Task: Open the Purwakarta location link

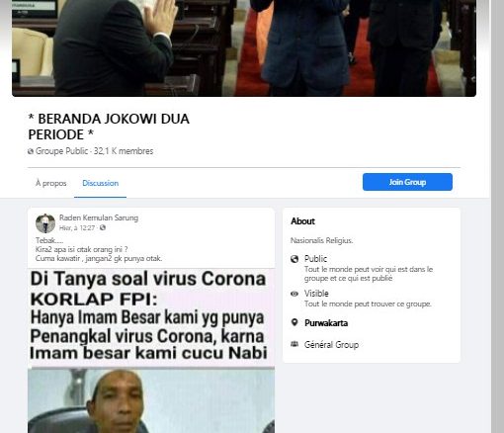Action: click(326, 323)
